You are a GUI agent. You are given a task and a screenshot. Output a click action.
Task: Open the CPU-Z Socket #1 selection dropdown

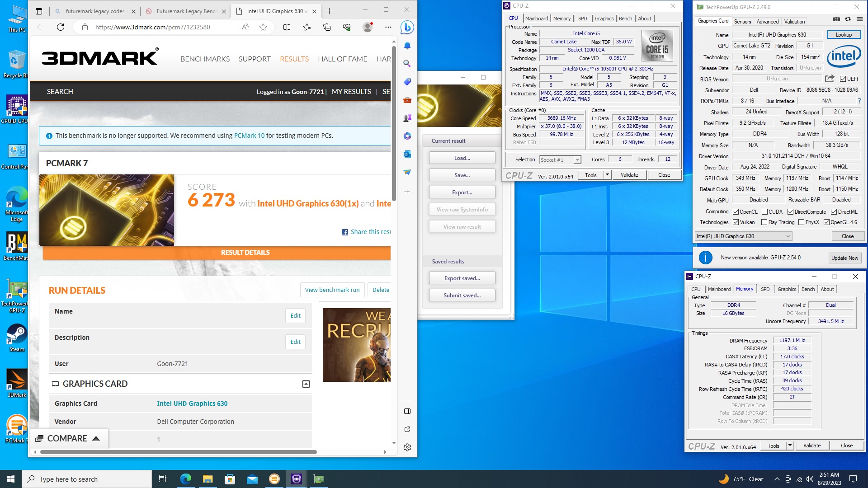click(x=560, y=160)
